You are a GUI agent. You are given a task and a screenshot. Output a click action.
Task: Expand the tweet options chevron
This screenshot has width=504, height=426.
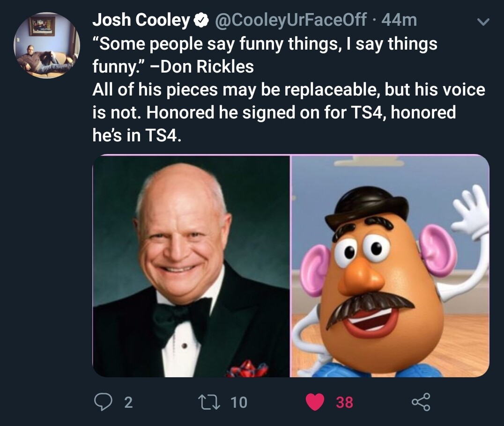click(483, 22)
